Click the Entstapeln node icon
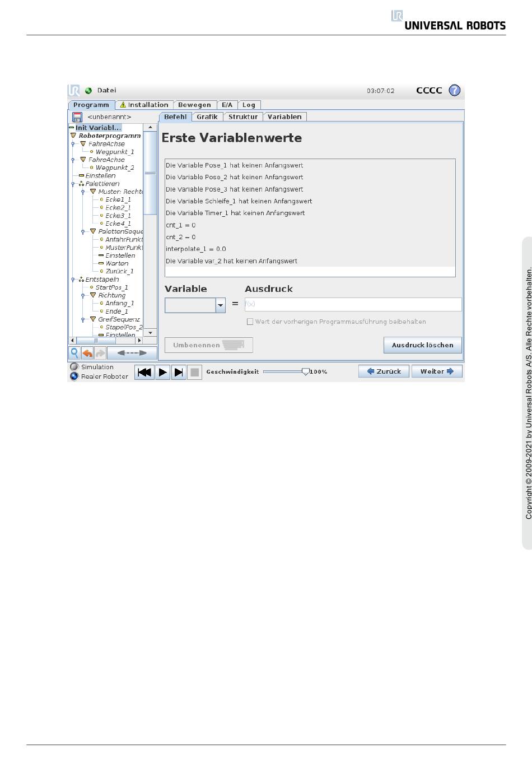This screenshot has height=772, width=532. 82,280
